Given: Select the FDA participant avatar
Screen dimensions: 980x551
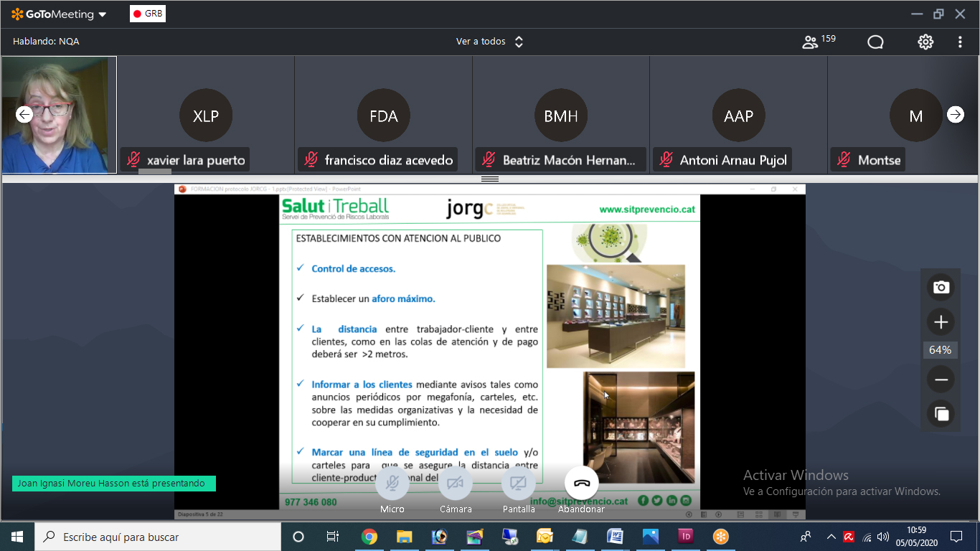Looking at the screenshot, I should point(384,116).
